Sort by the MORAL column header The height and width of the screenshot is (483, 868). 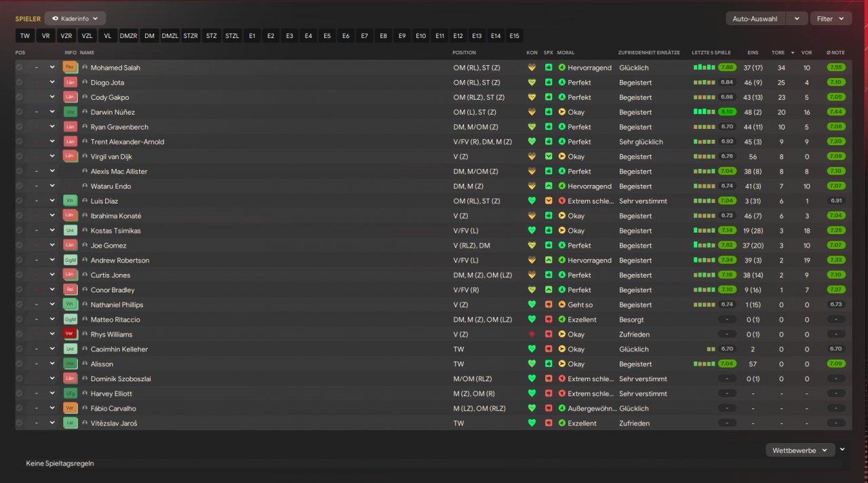pos(566,52)
